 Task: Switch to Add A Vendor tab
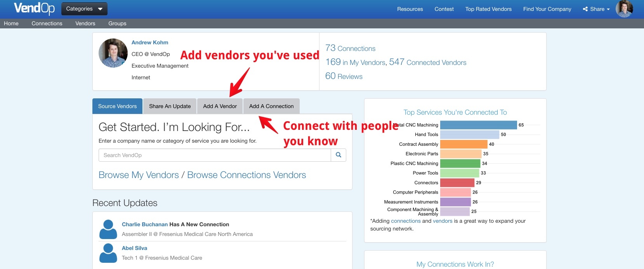(220, 106)
